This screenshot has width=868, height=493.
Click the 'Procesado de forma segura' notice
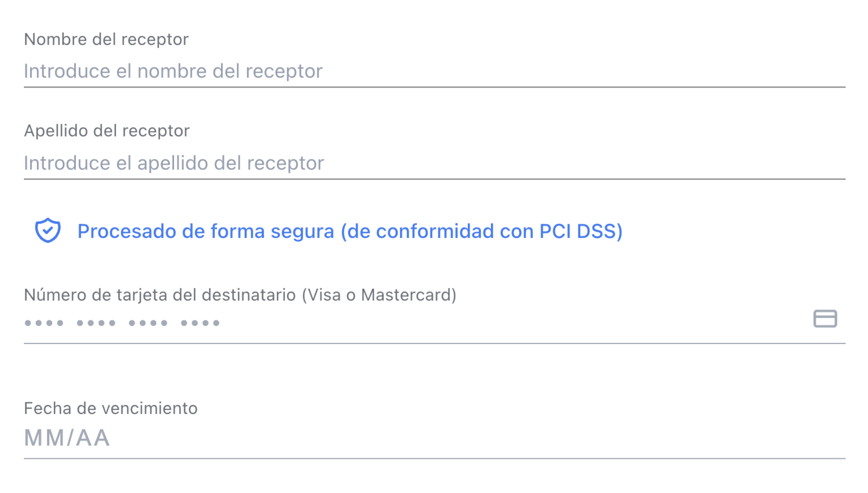coord(329,231)
